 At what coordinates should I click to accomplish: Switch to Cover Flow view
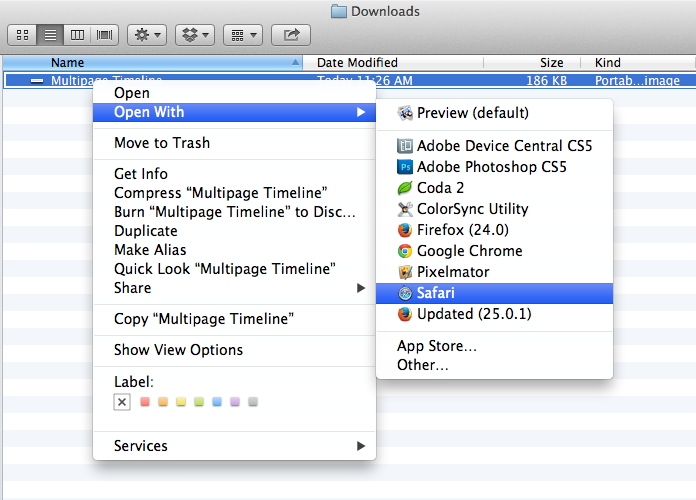tap(105, 35)
